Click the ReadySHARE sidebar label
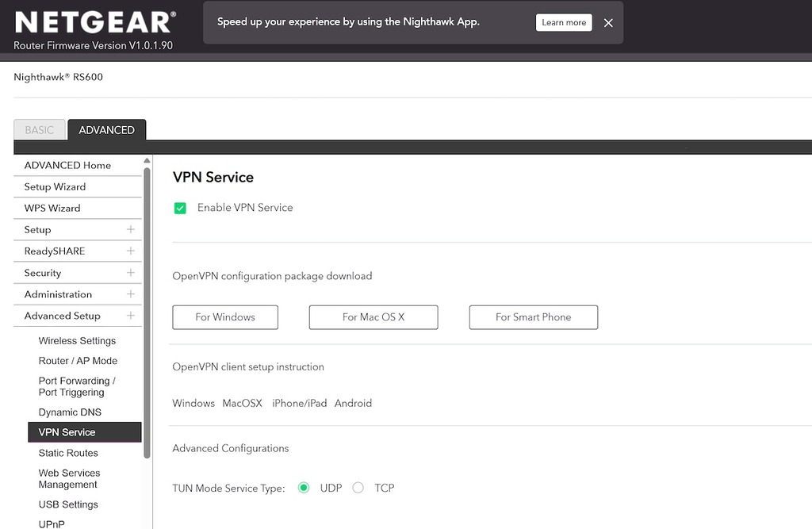 (55, 251)
